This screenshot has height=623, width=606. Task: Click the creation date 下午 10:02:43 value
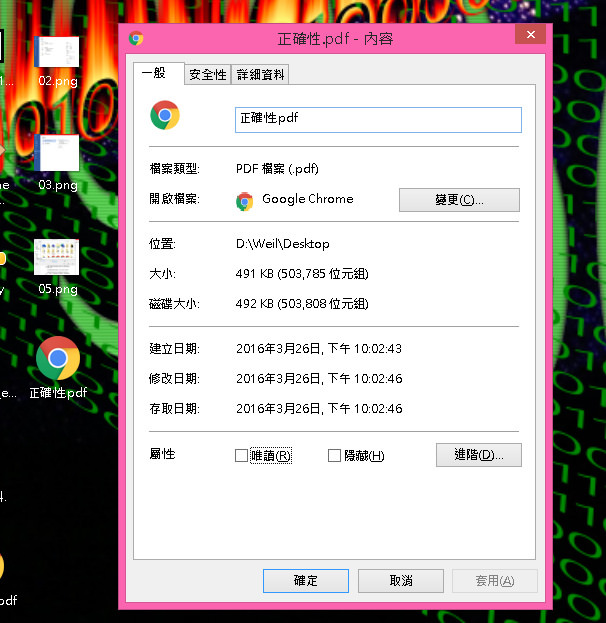(x=319, y=348)
